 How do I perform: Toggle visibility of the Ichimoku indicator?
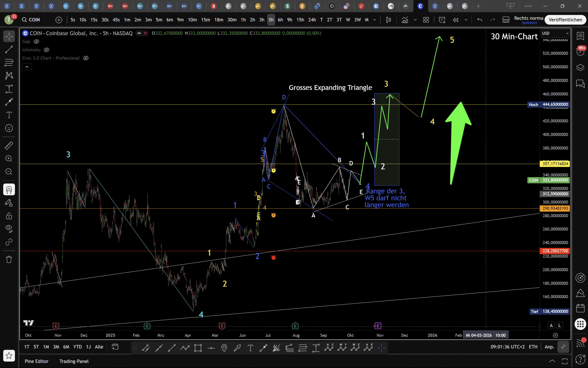coord(46,50)
